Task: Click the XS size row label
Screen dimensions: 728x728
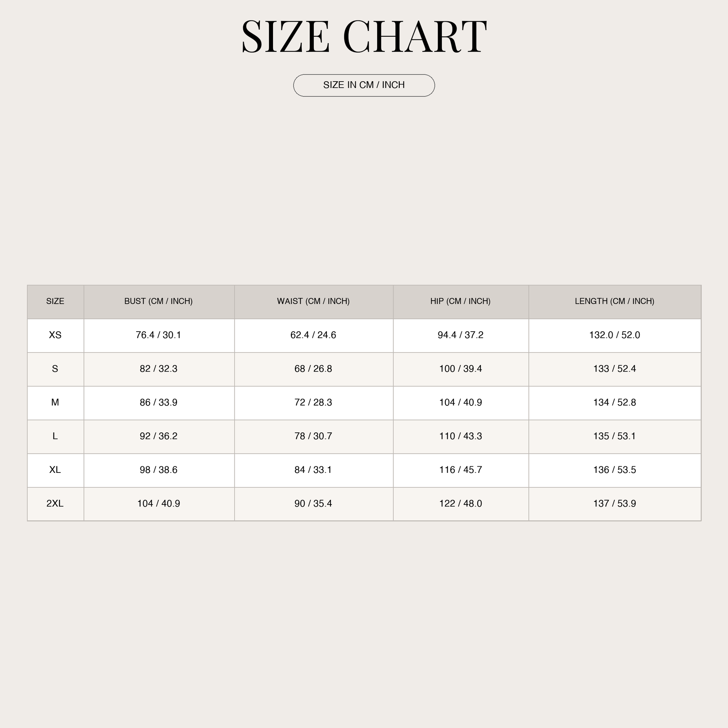Action: (x=55, y=335)
